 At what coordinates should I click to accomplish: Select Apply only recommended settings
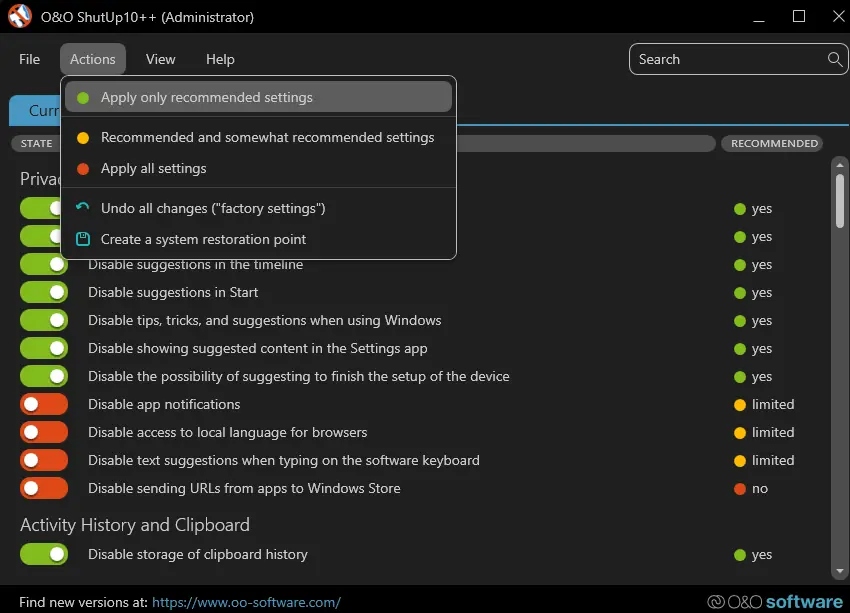point(258,97)
